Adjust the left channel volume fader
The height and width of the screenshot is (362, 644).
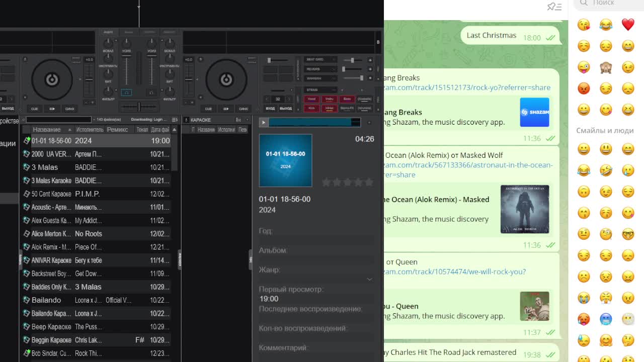126,70
